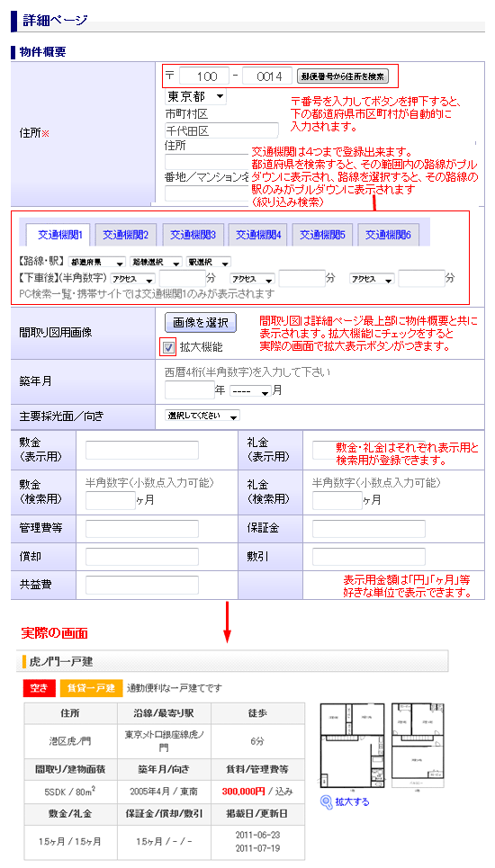Click the 礼金(検索用) months input field
Screen dimensions: 495x868
[x=337, y=500]
